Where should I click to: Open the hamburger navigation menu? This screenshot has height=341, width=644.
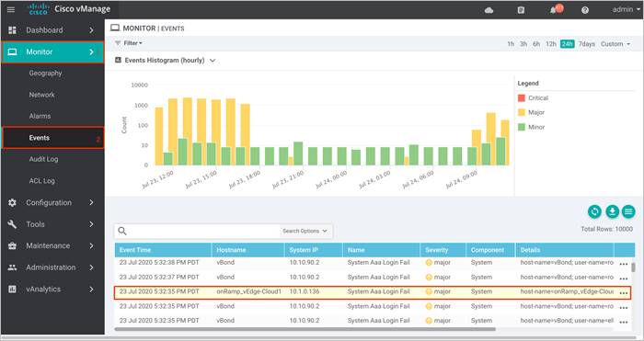coord(11,9)
